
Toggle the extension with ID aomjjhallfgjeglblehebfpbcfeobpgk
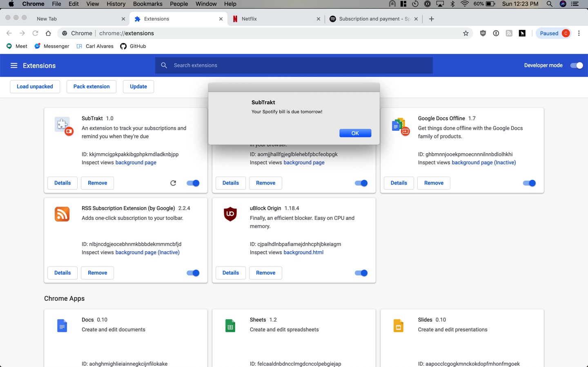pos(361,183)
